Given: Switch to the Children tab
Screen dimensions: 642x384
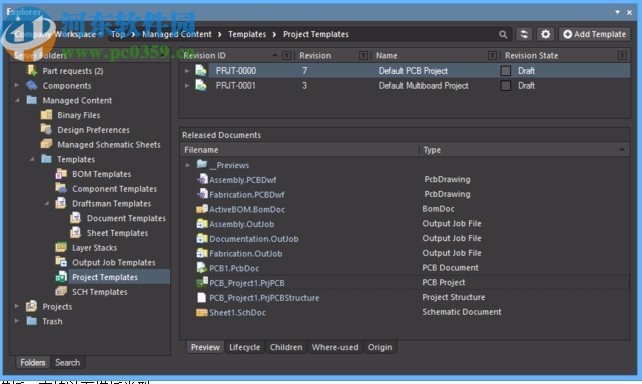Looking at the screenshot, I should tap(286, 347).
